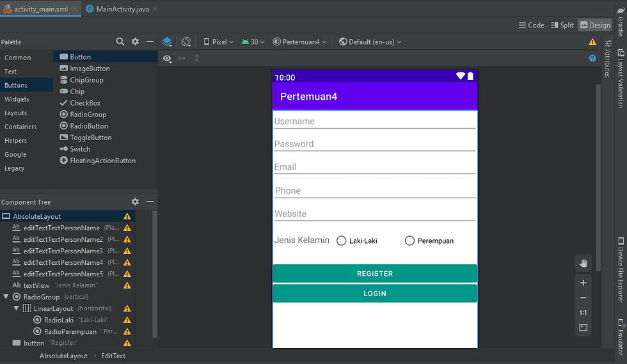Click the Website input field
The width and height of the screenshot is (627, 364).
tap(375, 214)
